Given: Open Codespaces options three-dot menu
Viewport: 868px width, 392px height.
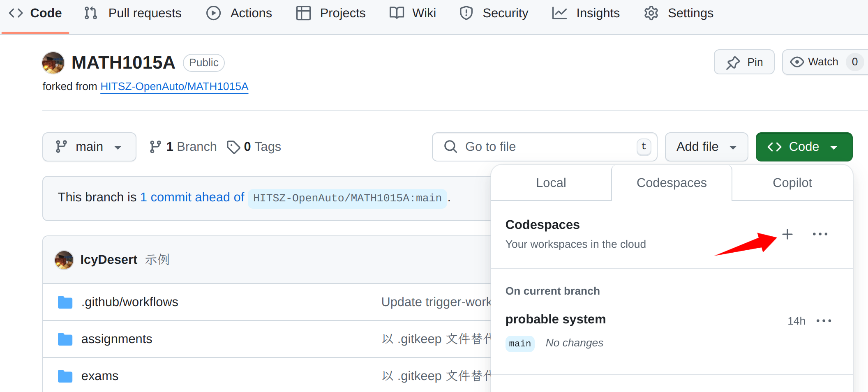Looking at the screenshot, I should coord(820,234).
